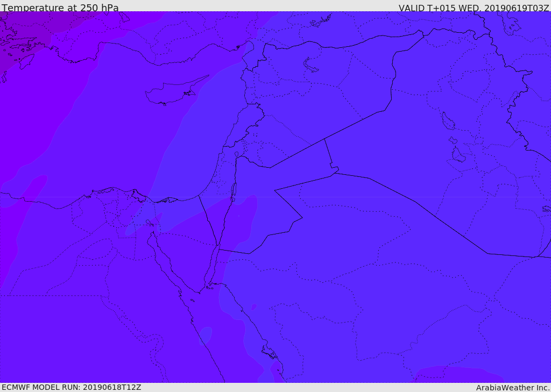Click the 'Temperature at 250 hPa' title

tap(60, 8)
